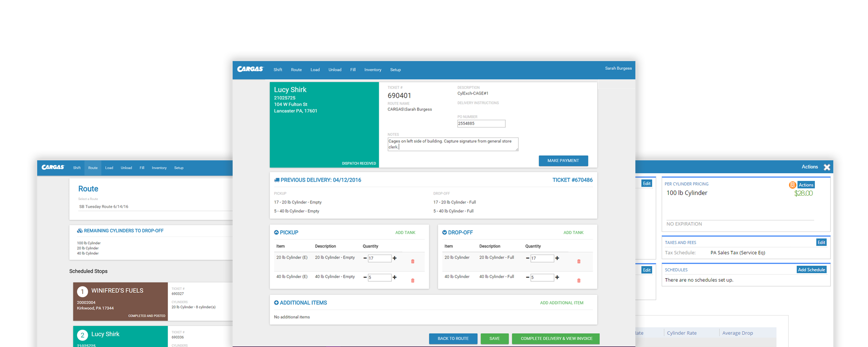Click PA Sales Tax (Service Eq) value
Image resolution: width=868 pixels, height=347 pixels.
[738, 253]
